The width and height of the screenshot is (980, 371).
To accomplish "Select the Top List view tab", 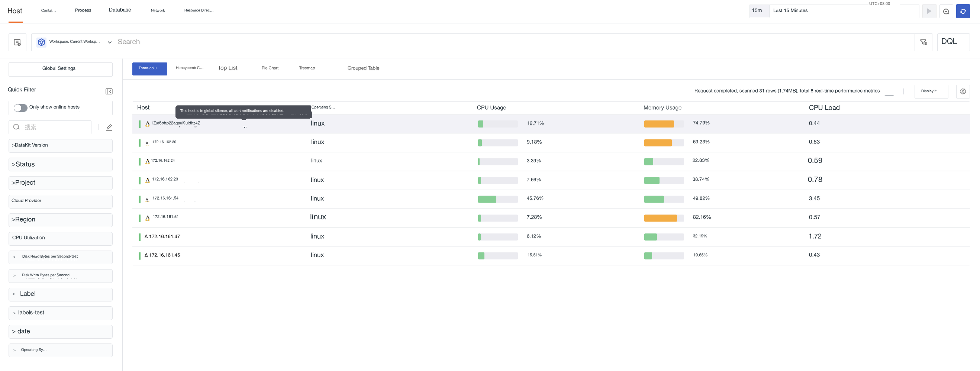I will pyautogui.click(x=228, y=68).
